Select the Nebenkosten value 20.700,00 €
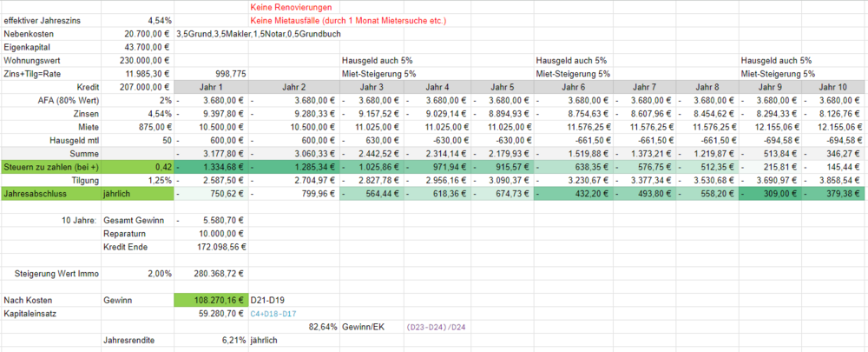 point(147,34)
